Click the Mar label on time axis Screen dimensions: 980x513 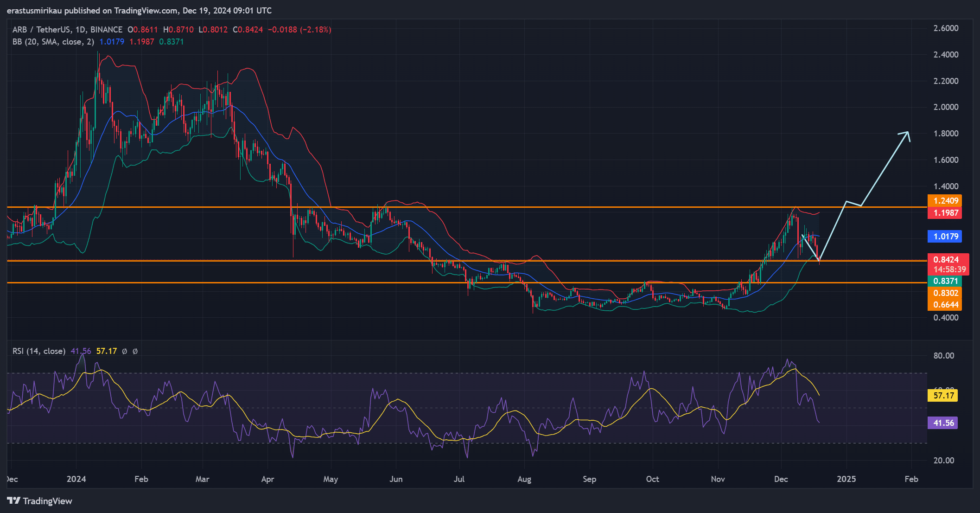(x=203, y=479)
